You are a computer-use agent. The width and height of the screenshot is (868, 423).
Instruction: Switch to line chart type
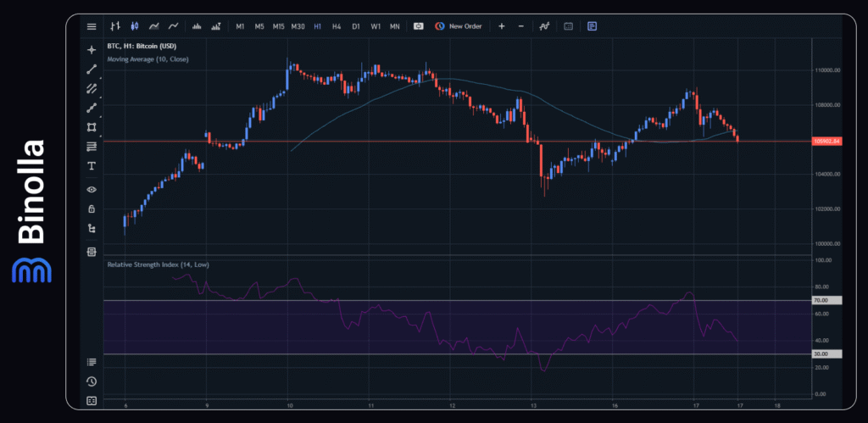click(173, 26)
